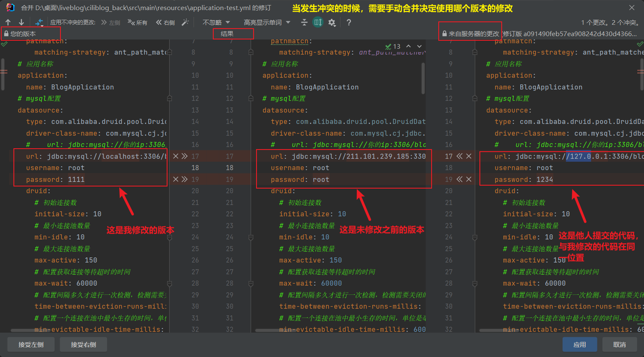Click 'datasource:' in the left pane
The image size is (644, 357).
(x=40, y=110)
